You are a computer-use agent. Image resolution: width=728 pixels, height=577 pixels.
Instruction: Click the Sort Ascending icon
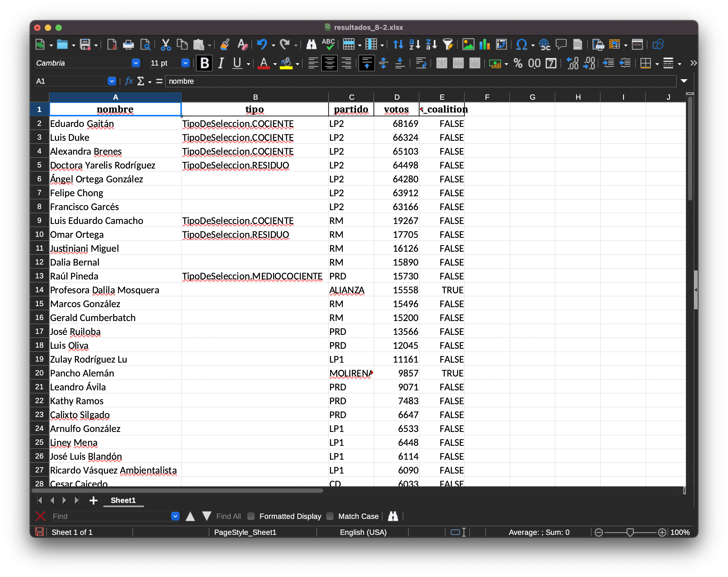pos(415,45)
